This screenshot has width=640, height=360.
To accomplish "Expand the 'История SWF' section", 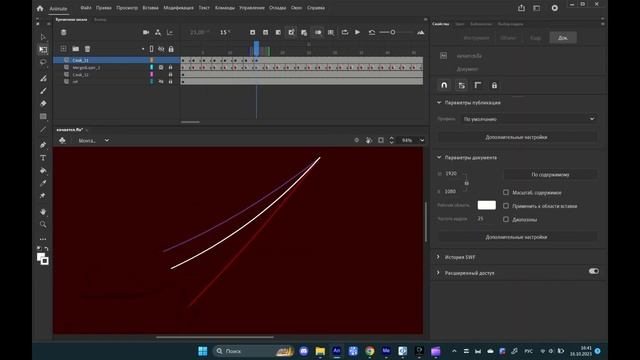I will click(x=438, y=257).
